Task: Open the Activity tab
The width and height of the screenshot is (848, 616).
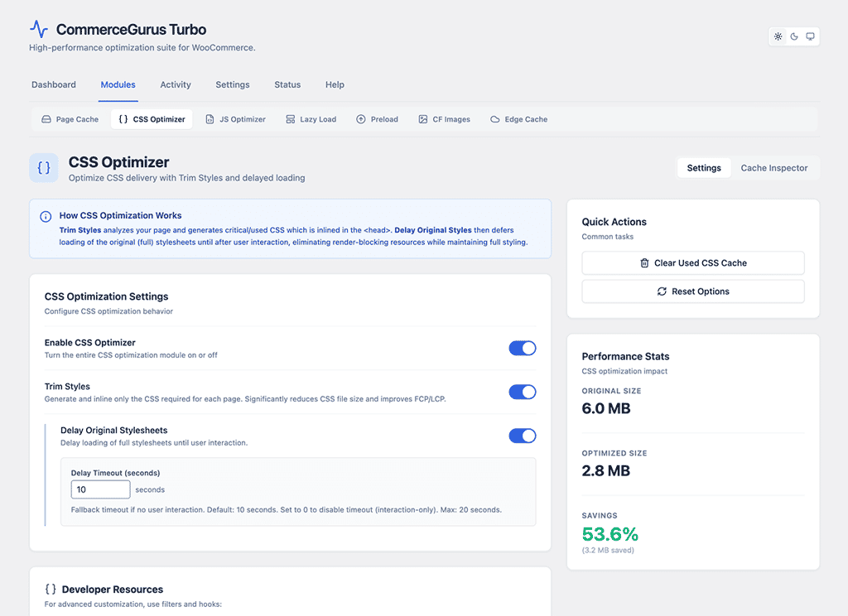Action: pyautogui.click(x=176, y=85)
